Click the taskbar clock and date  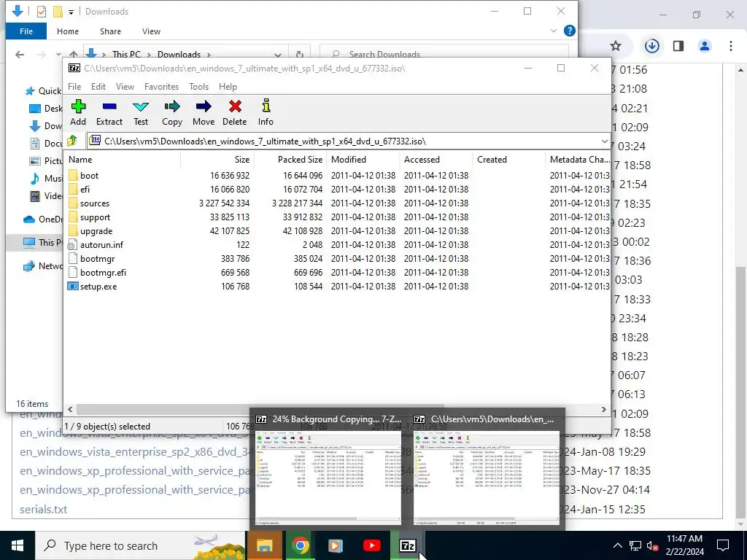point(684,545)
